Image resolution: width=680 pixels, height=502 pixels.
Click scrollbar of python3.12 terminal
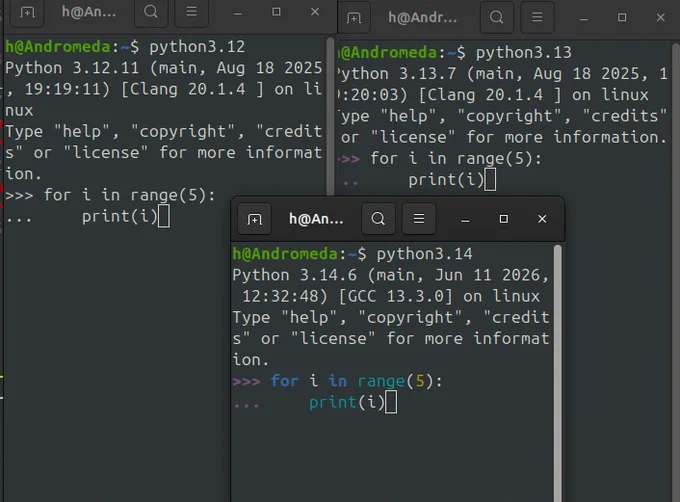click(x=330, y=116)
